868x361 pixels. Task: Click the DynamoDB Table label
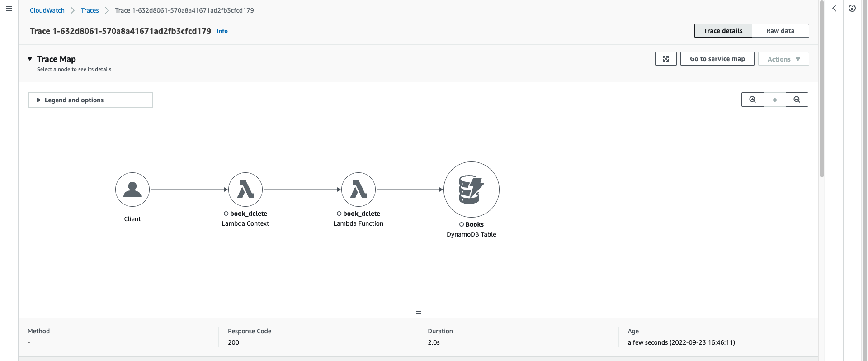click(x=472, y=234)
